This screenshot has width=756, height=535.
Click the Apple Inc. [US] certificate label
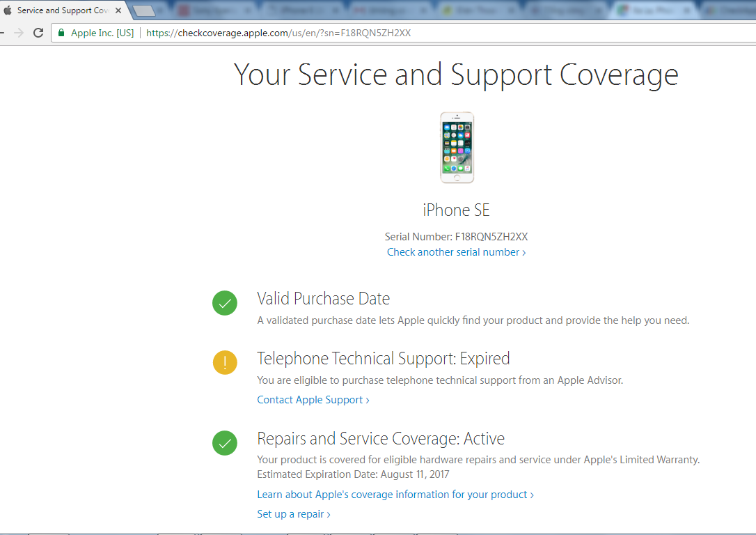click(x=102, y=33)
